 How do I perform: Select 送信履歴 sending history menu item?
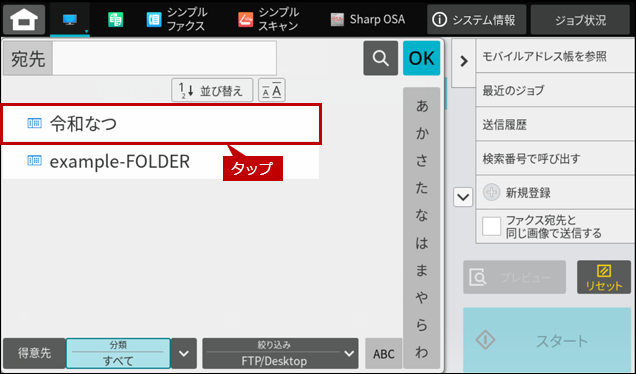pyautogui.click(x=555, y=124)
